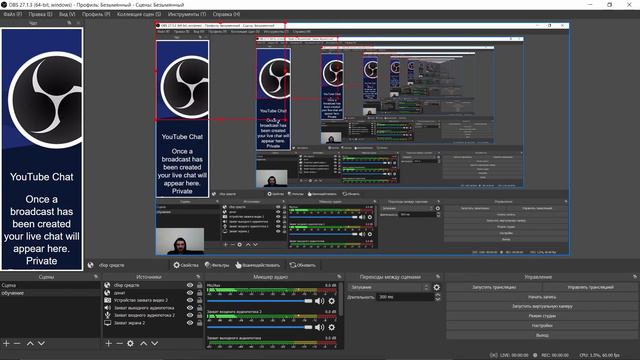Click Запустить виртуальную камеру button

tap(542, 306)
